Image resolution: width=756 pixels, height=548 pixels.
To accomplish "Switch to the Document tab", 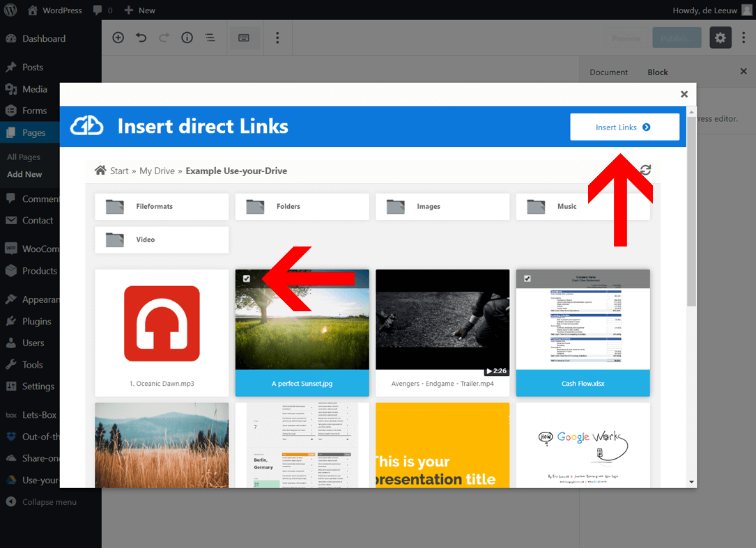I will [608, 72].
